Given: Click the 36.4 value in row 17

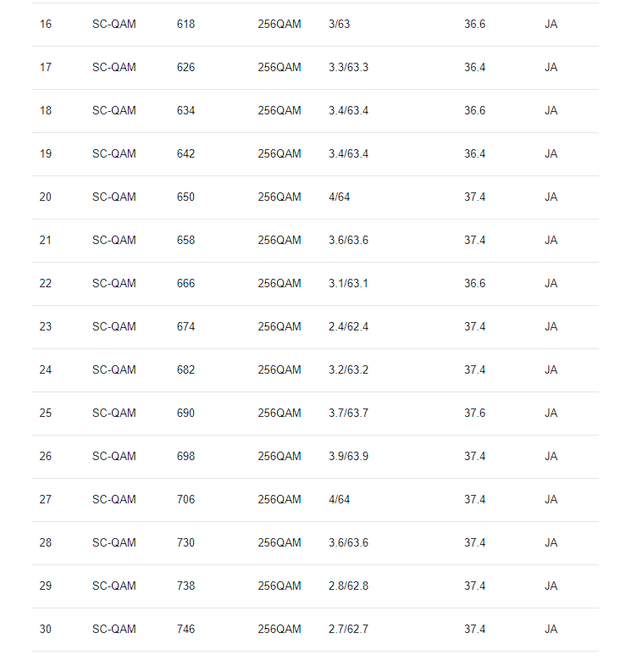Looking at the screenshot, I should click(x=474, y=67).
